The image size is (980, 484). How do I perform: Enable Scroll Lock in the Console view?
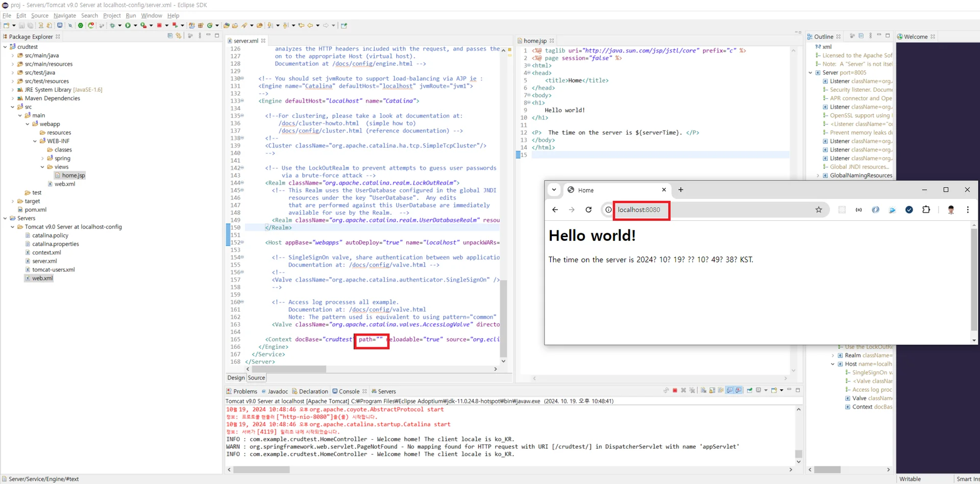click(711, 390)
